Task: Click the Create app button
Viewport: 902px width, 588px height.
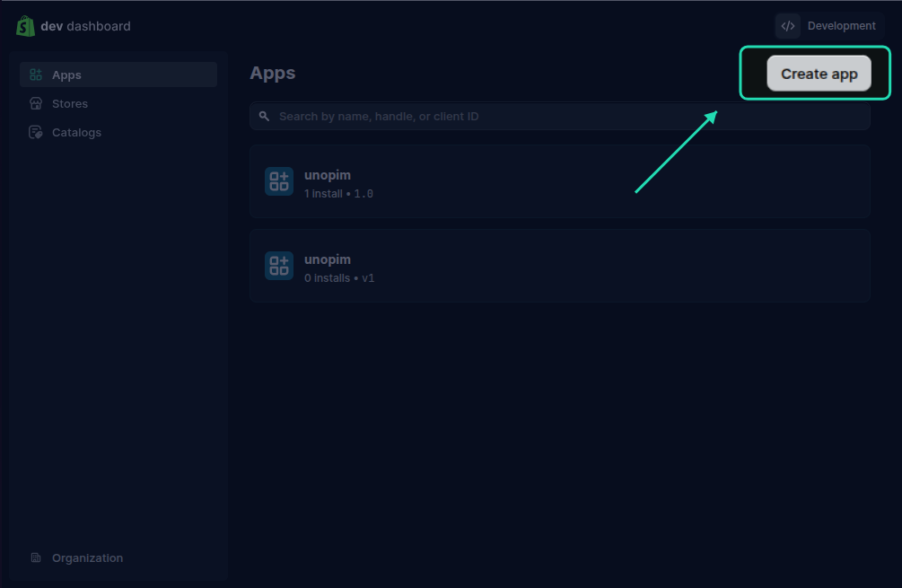Action: coord(819,74)
